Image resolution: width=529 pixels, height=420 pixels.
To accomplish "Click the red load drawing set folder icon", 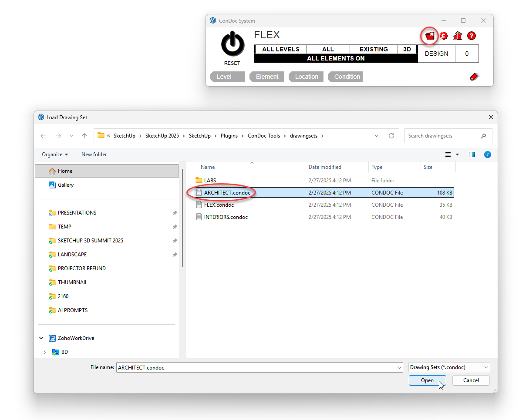I will 430,36.
